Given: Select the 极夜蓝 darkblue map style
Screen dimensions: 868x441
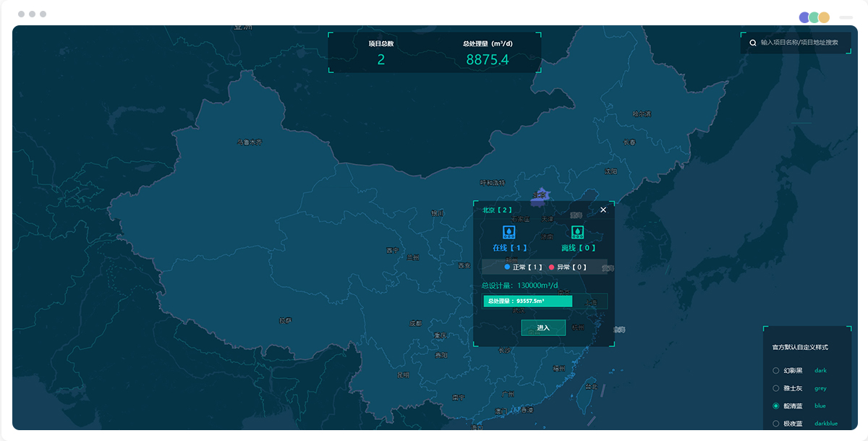Looking at the screenshot, I should coord(776,424).
